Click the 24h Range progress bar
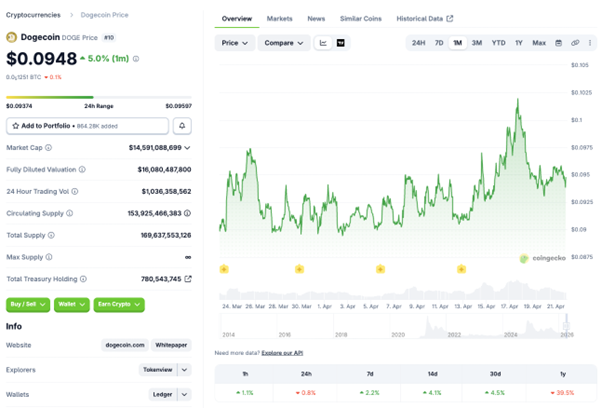This screenshot has width=602, height=408. [x=98, y=97]
